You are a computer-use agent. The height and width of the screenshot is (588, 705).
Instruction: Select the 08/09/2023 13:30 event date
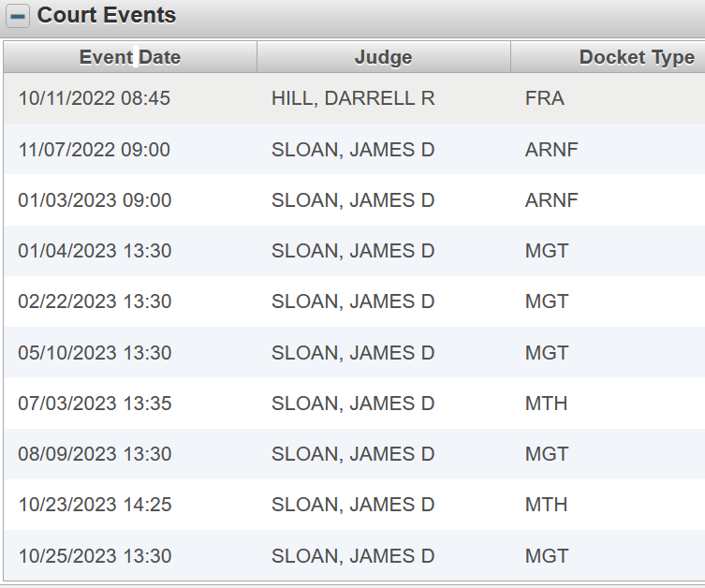tap(94, 454)
